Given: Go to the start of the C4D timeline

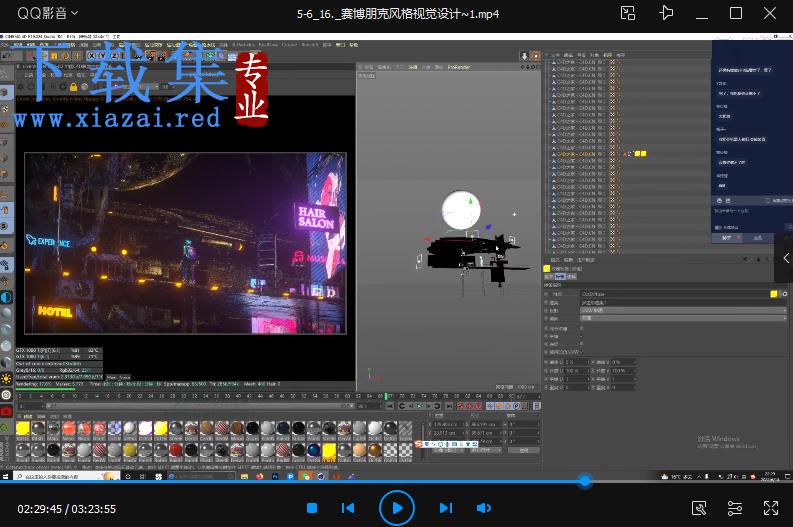Looking at the screenshot, I should (x=390, y=406).
